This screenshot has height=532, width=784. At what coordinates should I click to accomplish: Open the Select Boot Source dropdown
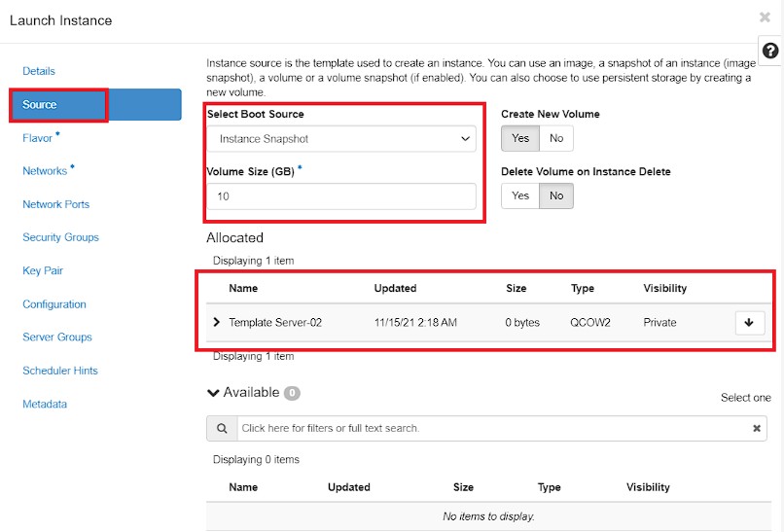point(341,138)
